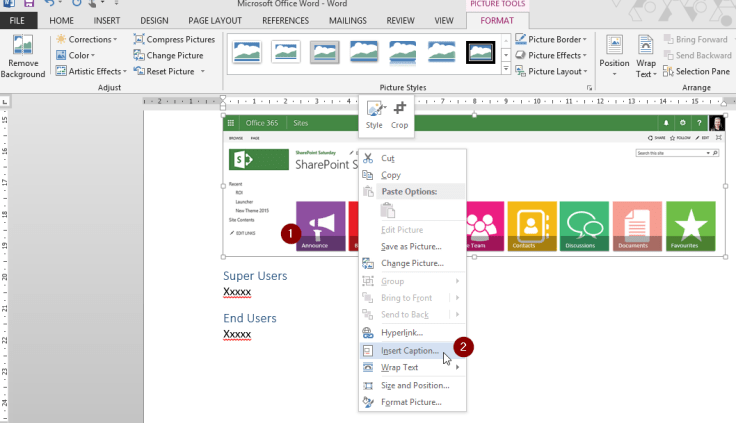Click Hyperlink in the context menu

click(402, 332)
